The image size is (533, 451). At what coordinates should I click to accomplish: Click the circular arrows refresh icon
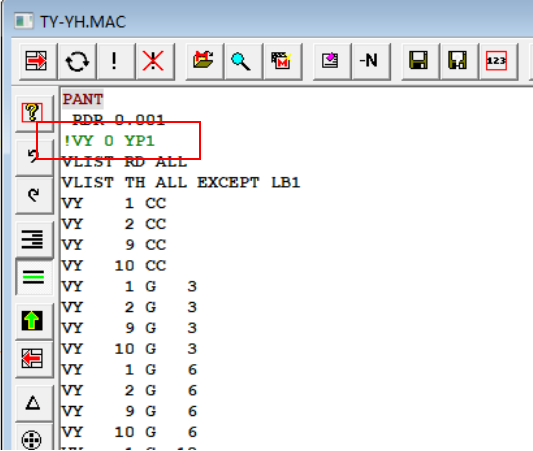click(x=77, y=61)
